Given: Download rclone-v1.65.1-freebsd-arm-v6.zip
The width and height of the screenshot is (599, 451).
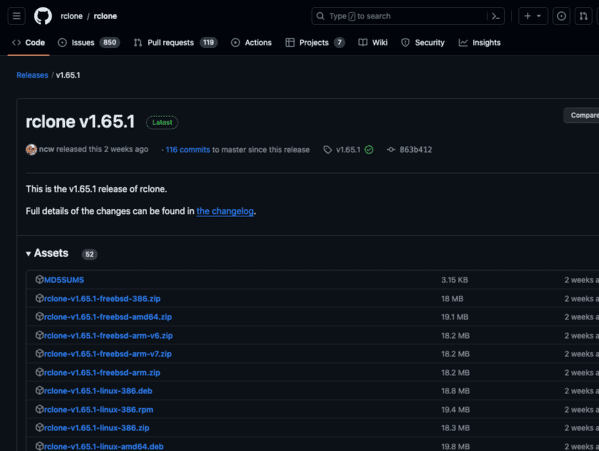Looking at the screenshot, I should point(108,336).
